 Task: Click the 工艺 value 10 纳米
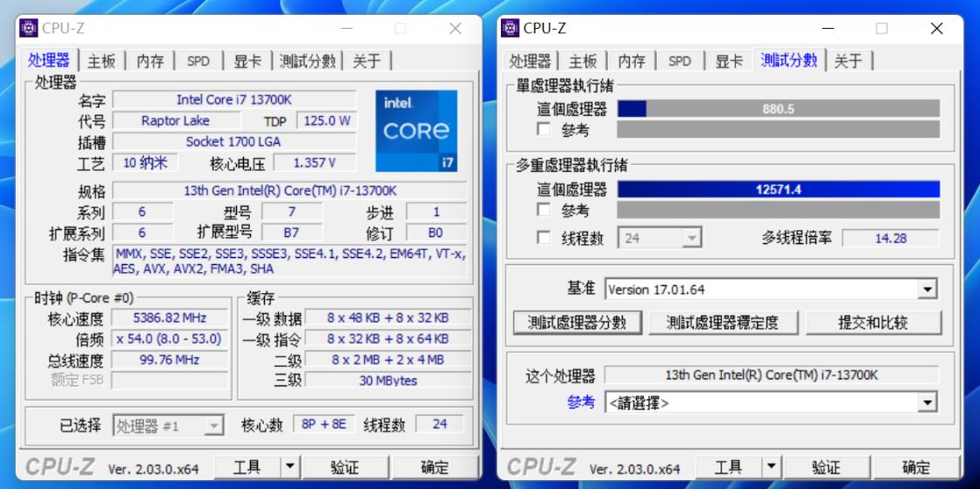coord(145,163)
